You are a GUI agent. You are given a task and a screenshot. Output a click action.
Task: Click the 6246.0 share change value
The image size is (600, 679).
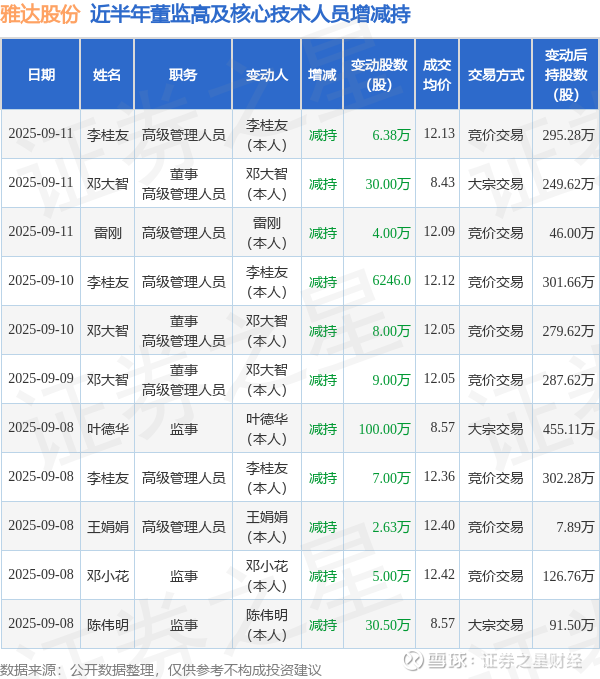391,280
